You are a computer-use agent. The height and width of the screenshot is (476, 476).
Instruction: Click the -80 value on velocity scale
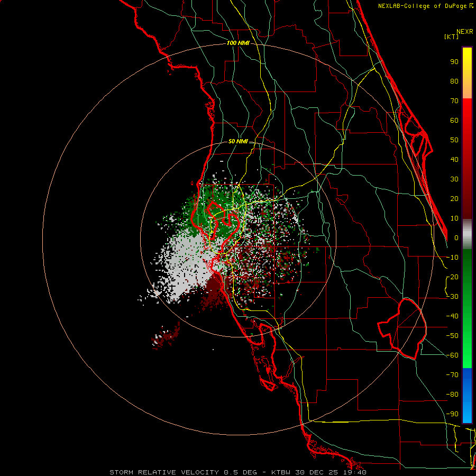point(452,395)
